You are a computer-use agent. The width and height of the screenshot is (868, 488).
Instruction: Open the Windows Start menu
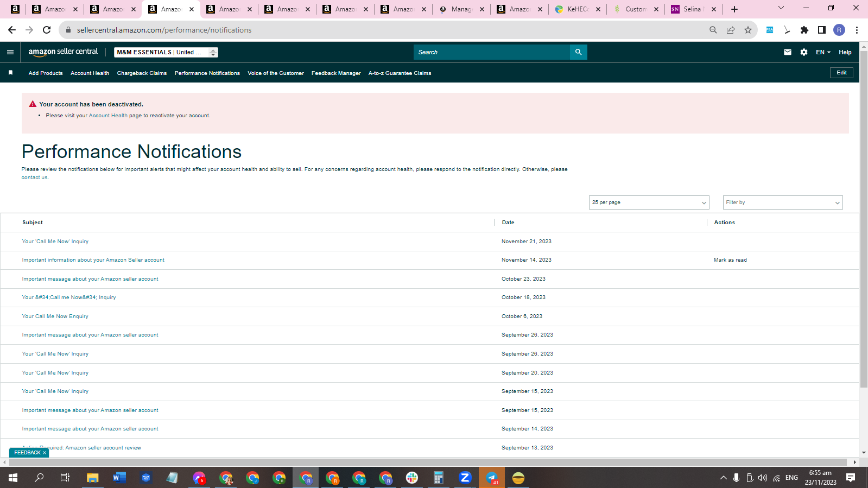[13, 478]
